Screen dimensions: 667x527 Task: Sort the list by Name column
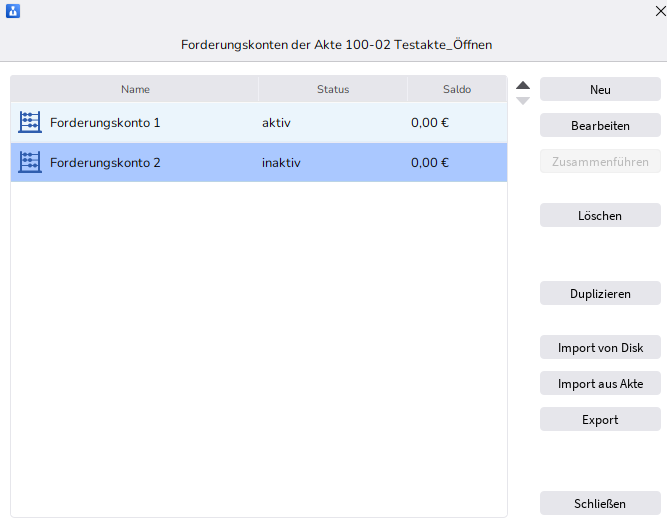tap(135, 89)
